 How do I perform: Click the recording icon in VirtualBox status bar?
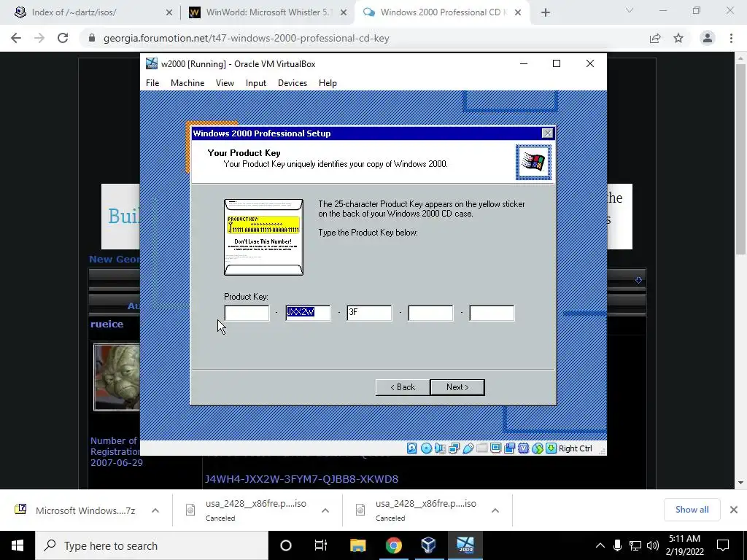click(509, 448)
